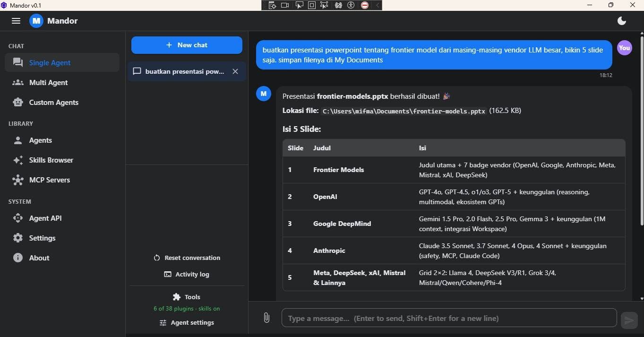Image resolution: width=644 pixels, height=337 pixels.
Task: Click the 'frontier-models.pptx' bold file name
Action: (x=352, y=96)
